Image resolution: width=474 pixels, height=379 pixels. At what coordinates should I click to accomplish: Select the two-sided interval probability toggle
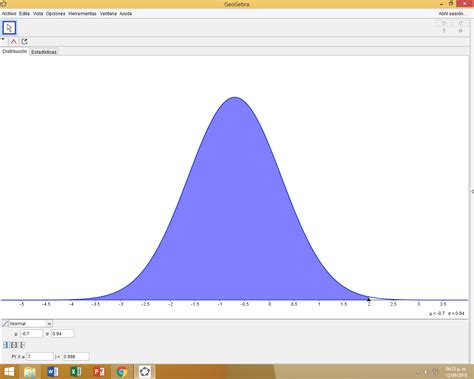[x=14, y=345]
